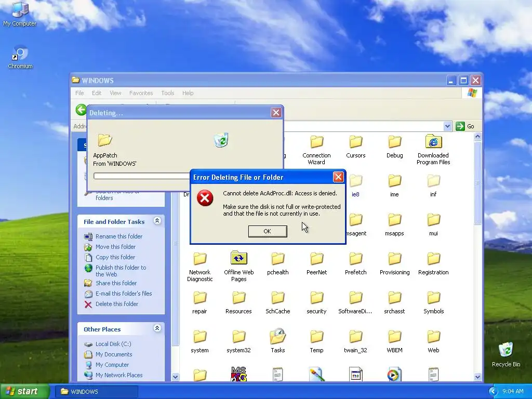
Task: Open the address bar dropdown arrow
Action: coord(447,126)
